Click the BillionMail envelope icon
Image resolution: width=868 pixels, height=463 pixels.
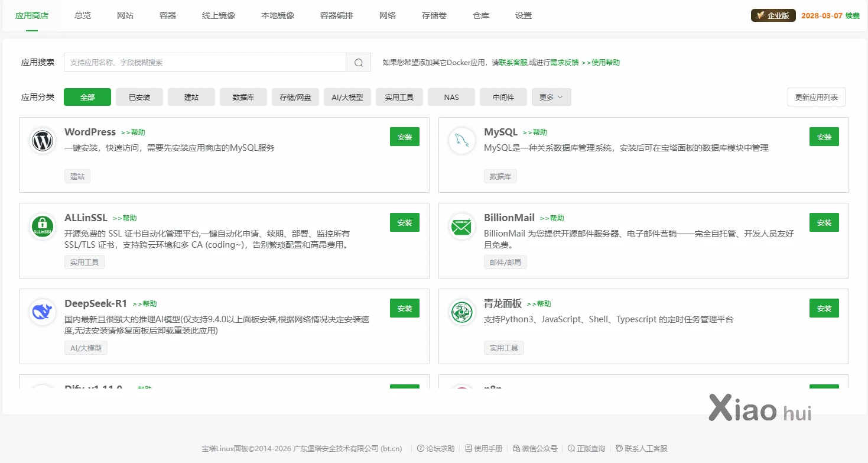(462, 227)
